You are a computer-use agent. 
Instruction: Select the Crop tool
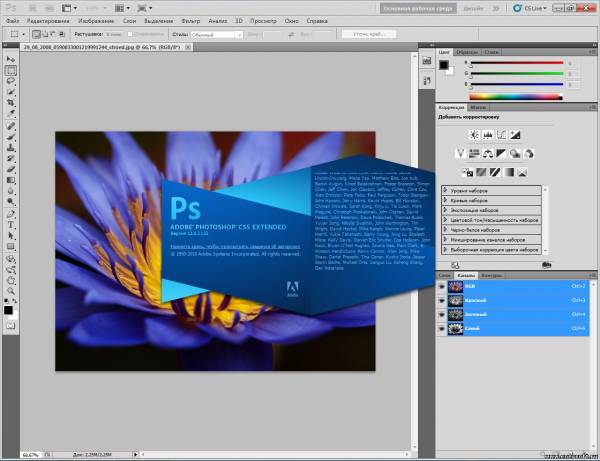coord(11,103)
